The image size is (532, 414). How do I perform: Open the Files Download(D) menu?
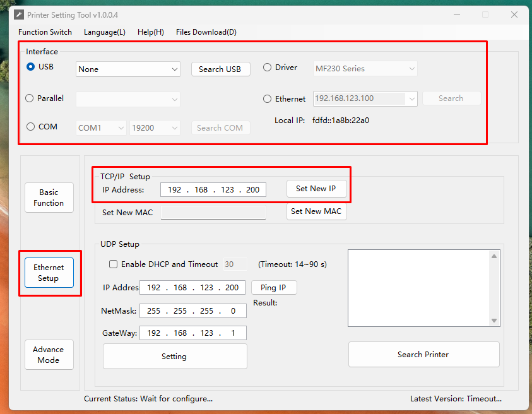206,32
